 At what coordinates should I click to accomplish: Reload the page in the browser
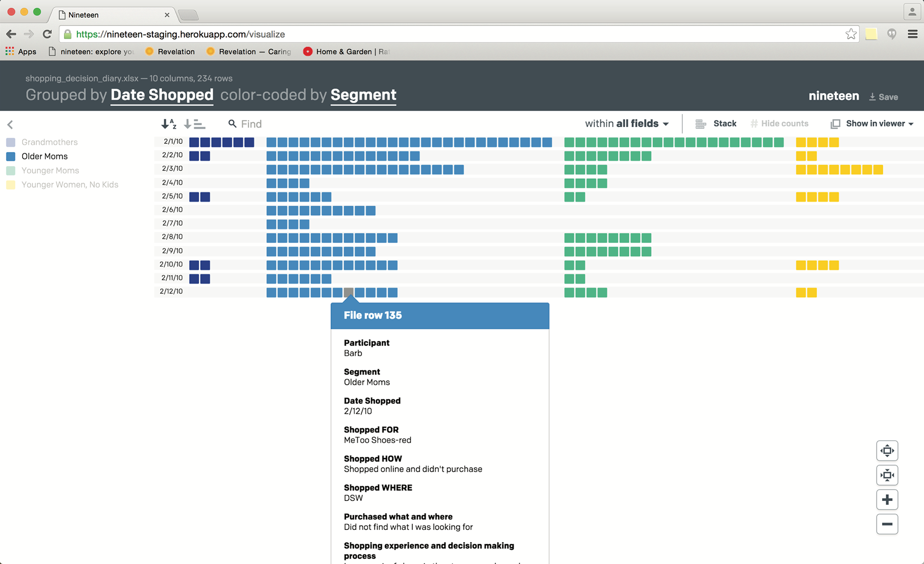[x=47, y=34]
